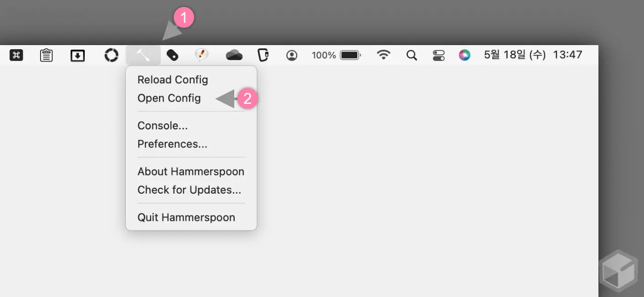Viewport: 644px width, 297px height.
Task: Open the cloud storage menu bar icon
Action: coord(234,55)
